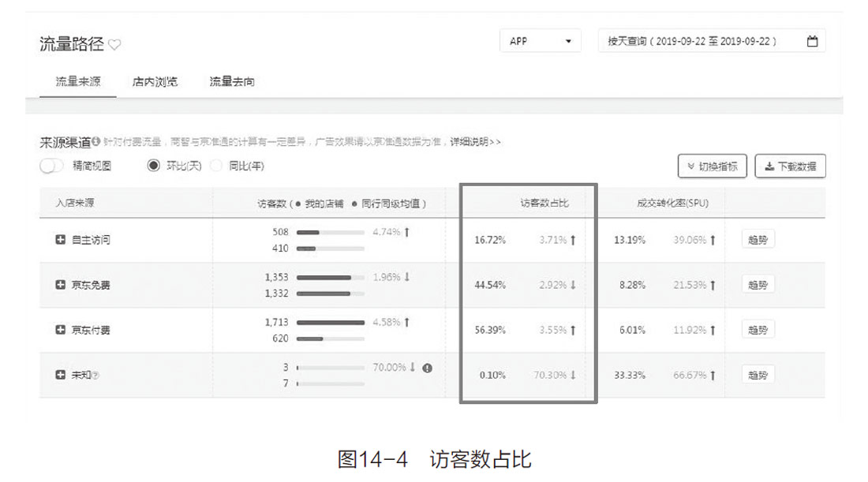Click the calendar icon in date field
This screenshot has height=482, width=868.
(x=812, y=41)
